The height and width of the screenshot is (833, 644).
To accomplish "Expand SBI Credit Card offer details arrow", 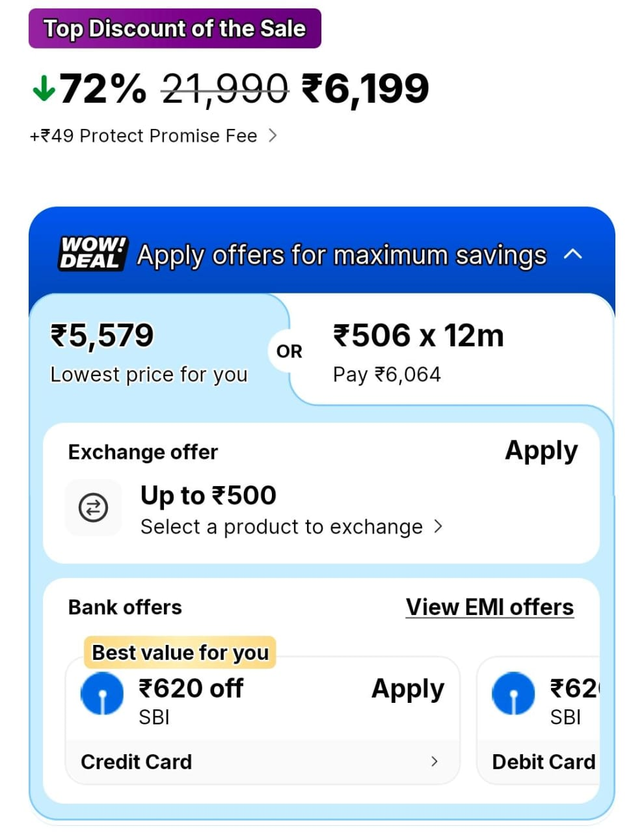I will click(x=435, y=761).
